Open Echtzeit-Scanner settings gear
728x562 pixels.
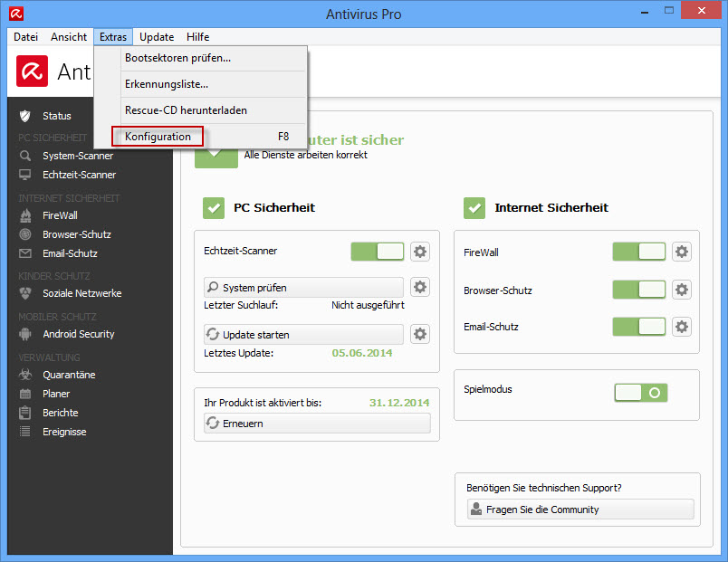pos(420,252)
